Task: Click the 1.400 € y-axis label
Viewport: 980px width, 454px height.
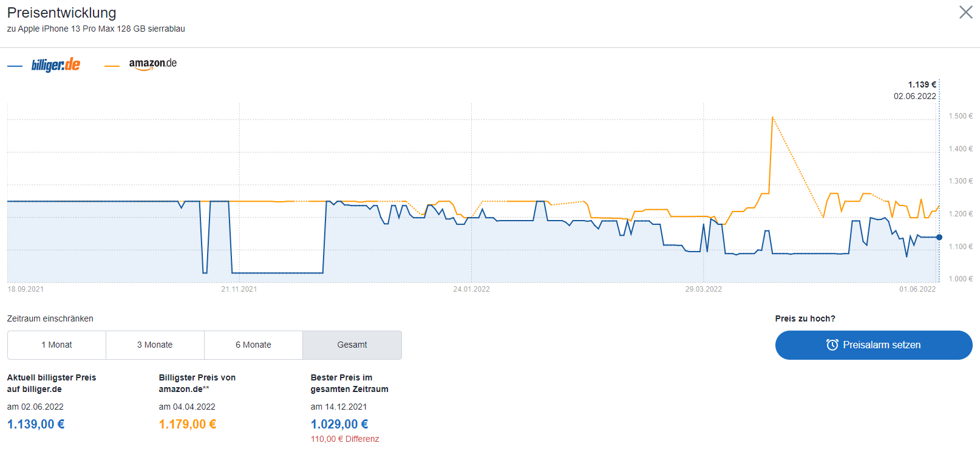Action: [x=961, y=149]
